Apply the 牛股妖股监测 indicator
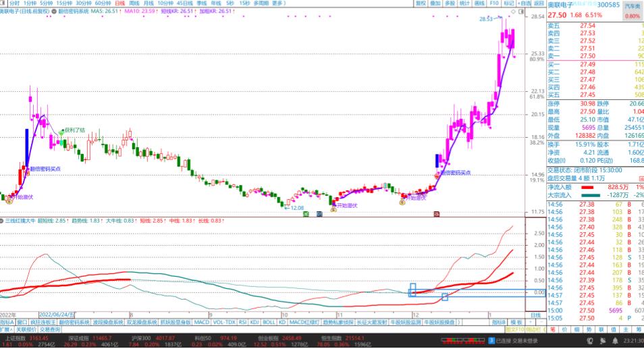The height and width of the screenshot is (349, 644). pyautogui.click(x=406, y=322)
